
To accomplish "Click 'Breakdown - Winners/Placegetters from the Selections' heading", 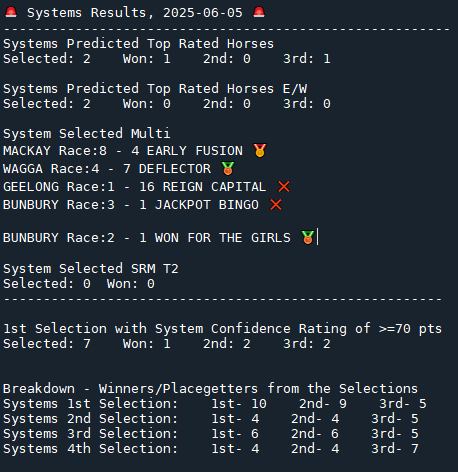I will 210,389.
